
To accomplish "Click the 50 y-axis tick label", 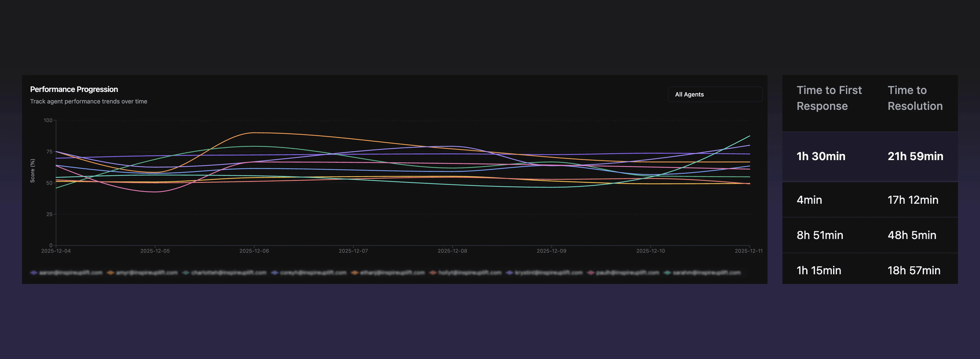I will 49,183.
